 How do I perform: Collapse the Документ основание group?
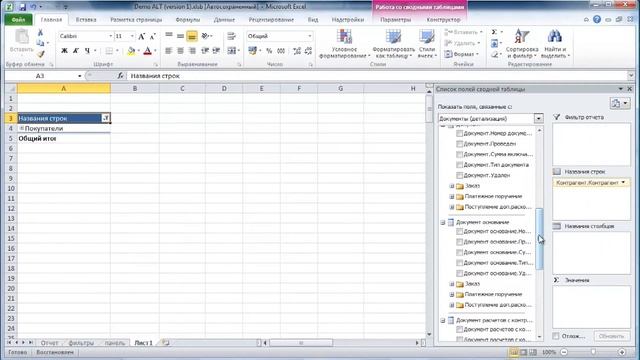pos(443,222)
